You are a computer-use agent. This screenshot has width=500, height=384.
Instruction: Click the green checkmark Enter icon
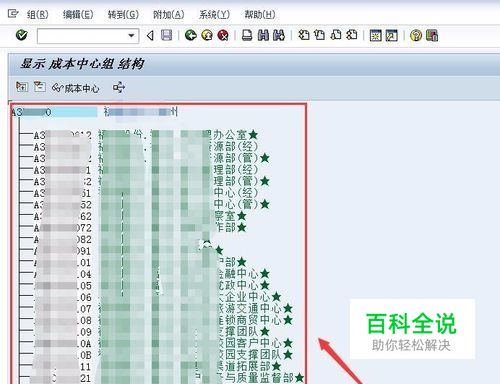(22, 35)
